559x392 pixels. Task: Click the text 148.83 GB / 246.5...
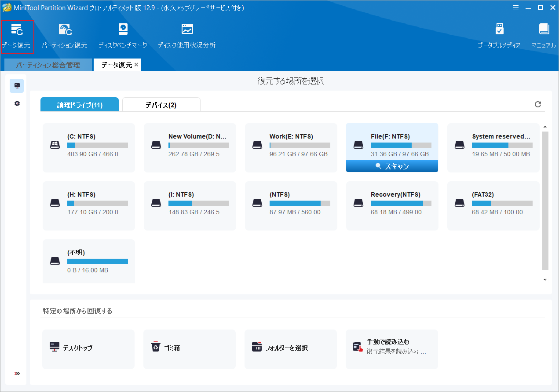coord(197,212)
